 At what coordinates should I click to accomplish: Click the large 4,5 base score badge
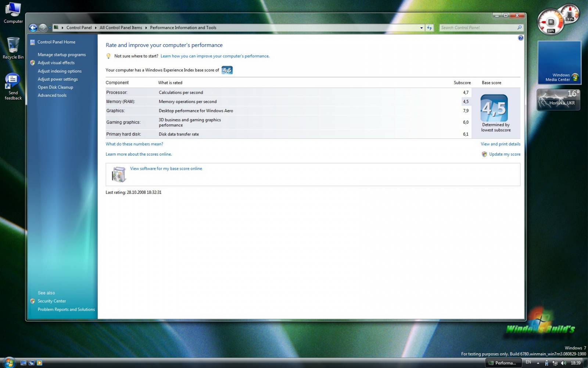494,108
